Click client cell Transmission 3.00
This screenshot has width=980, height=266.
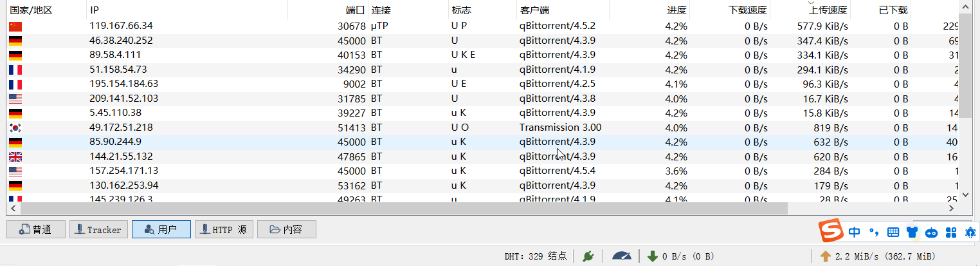pos(560,128)
